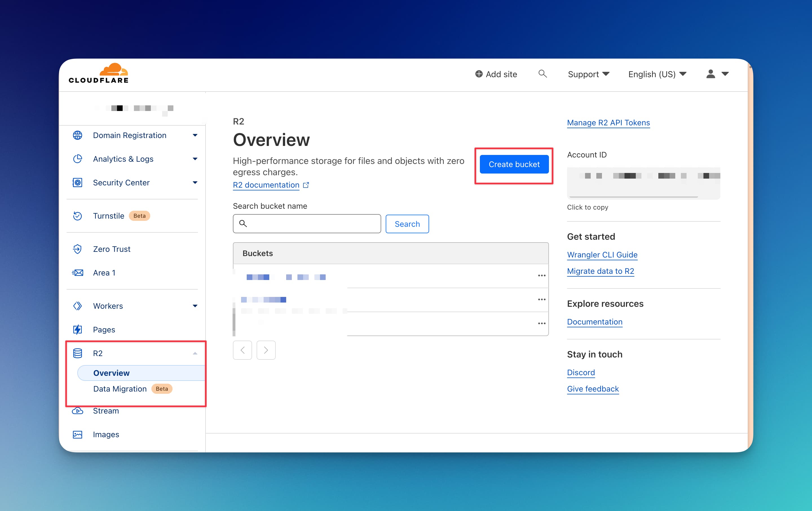Viewport: 812px width, 511px height.
Task: Click the Zero Trust shield icon
Action: (x=78, y=249)
